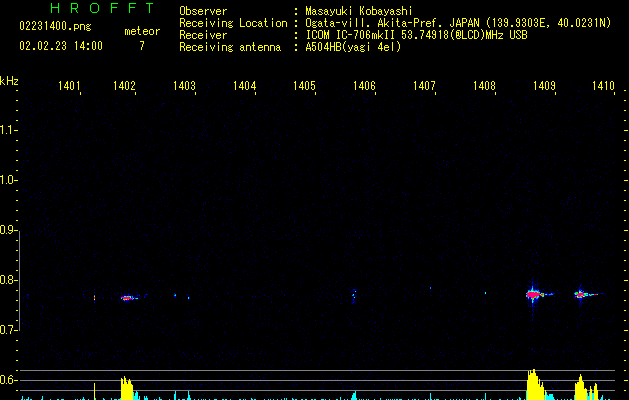Click the 0.8 kHz frequency label

tap(8, 280)
